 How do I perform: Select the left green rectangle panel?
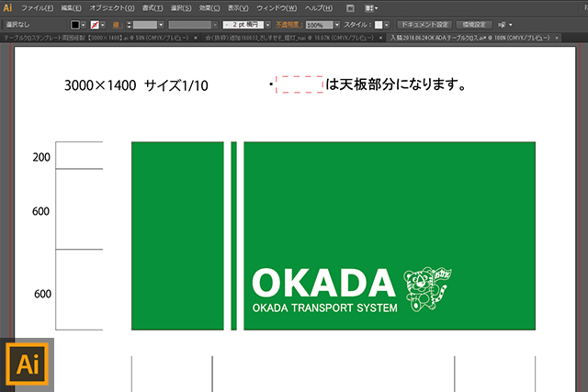pos(177,236)
